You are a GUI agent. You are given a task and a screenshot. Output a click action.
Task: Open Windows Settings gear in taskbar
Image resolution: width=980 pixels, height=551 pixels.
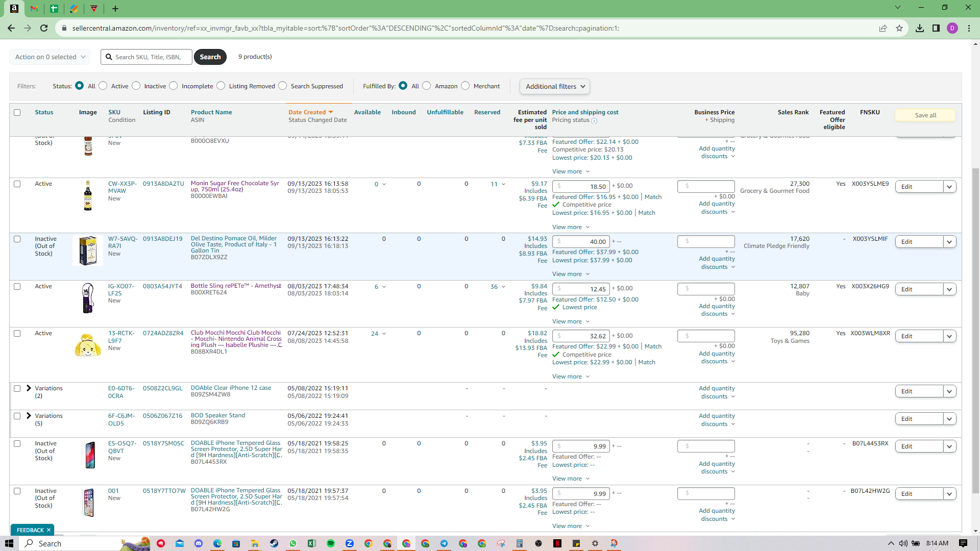595,543
